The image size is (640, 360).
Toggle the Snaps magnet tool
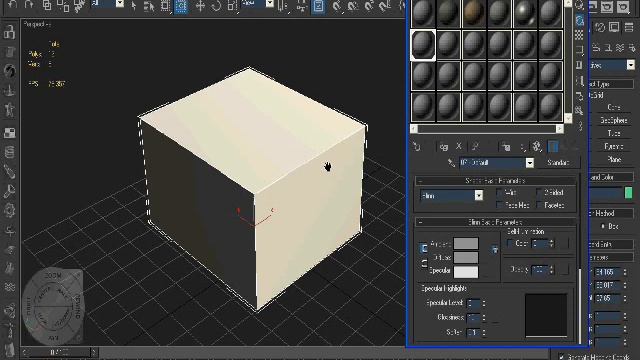point(337,6)
